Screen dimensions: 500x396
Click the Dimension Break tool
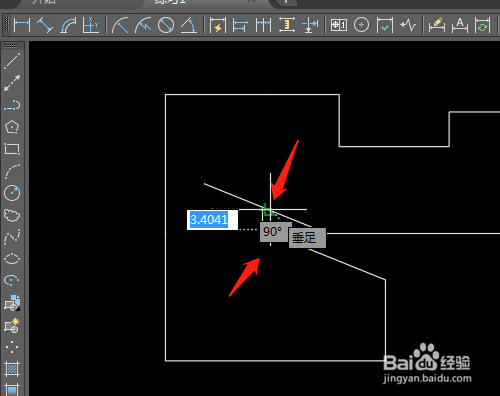tap(310, 25)
